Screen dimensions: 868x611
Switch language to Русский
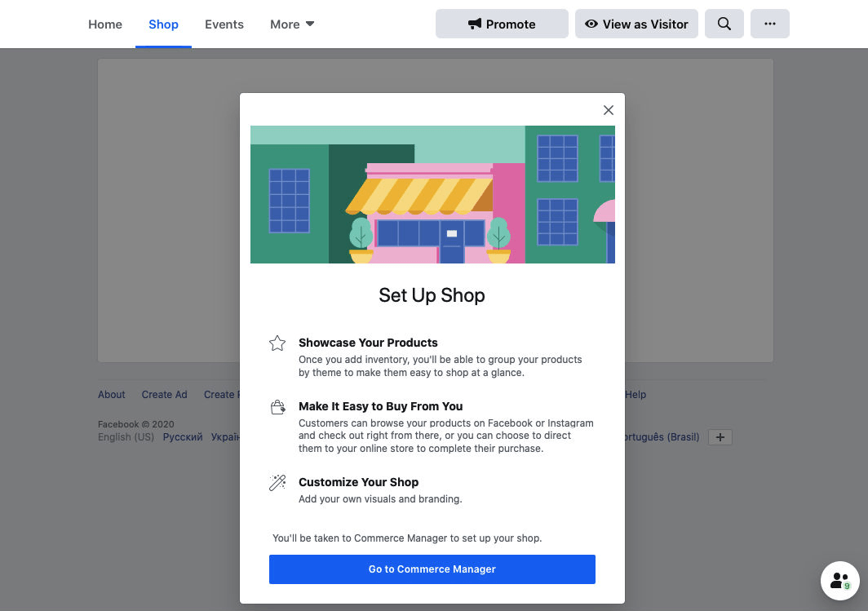(182, 437)
